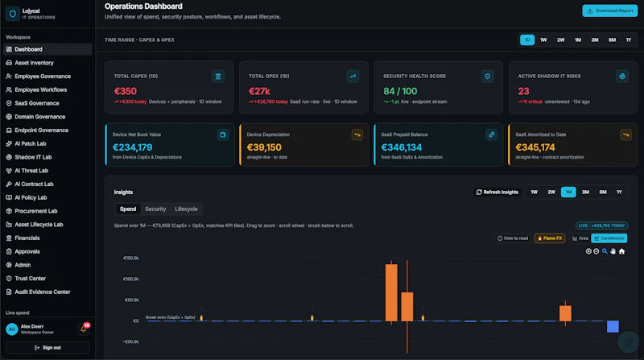Click the tallest orange candlestick bar
This screenshot has width=644, height=360.
tap(391, 292)
